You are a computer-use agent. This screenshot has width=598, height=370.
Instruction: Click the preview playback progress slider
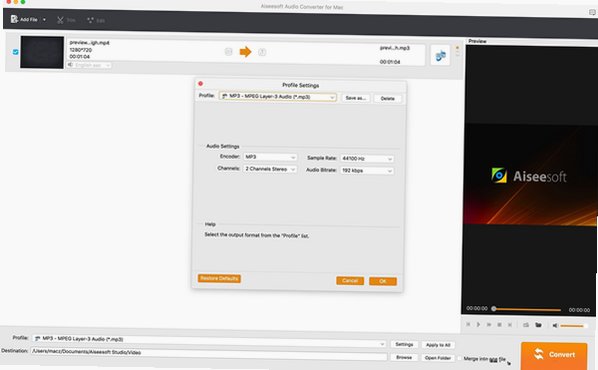coord(527,309)
